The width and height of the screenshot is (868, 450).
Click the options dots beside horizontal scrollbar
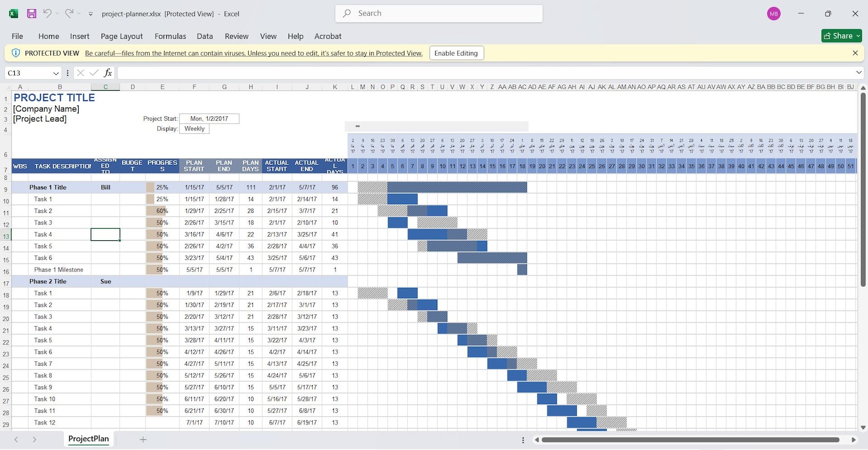(x=523, y=440)
